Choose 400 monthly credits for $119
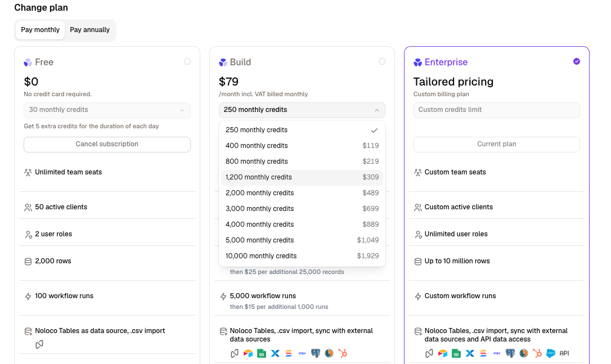The height and width of the screenshot is (364, 611). pyautogui.click(x=302, y=146)
